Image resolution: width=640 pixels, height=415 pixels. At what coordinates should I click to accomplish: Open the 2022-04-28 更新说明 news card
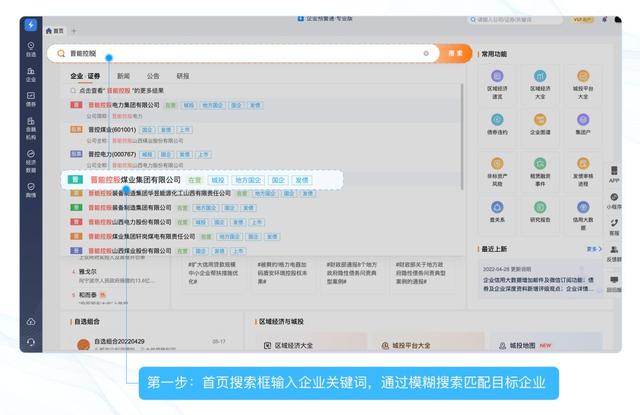(540, 280)
